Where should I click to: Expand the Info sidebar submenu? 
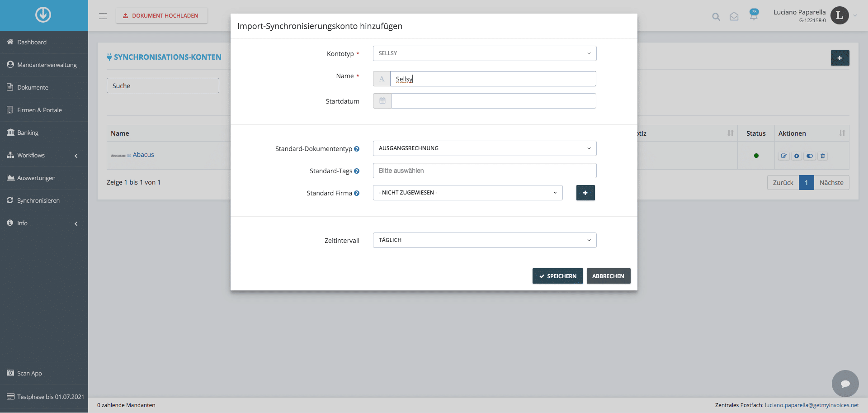coord(44,223)
